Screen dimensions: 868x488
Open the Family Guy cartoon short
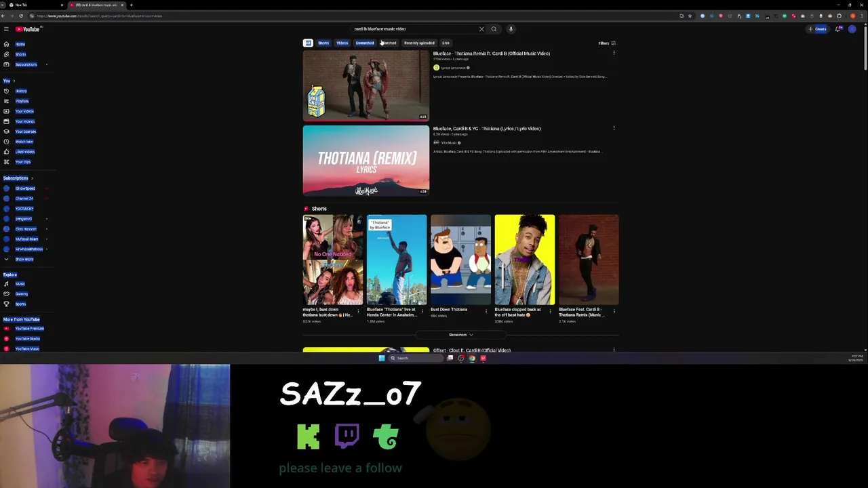(460, 260)
